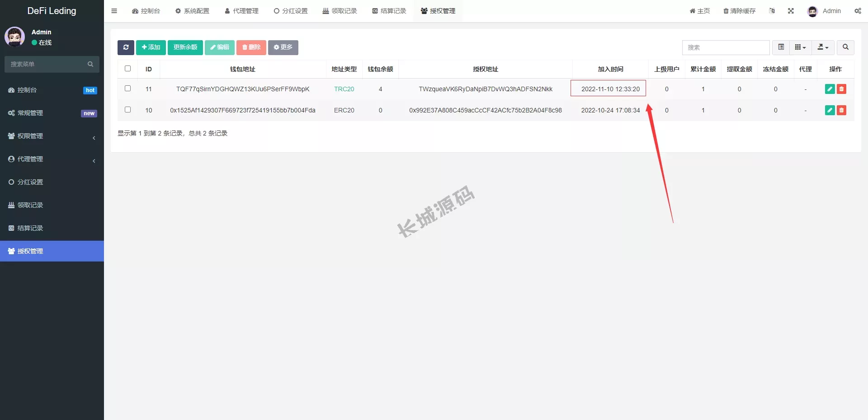Open the export data dropdown
The width and height of the screenshot is (868, 420).
click(x=823, y=47)
